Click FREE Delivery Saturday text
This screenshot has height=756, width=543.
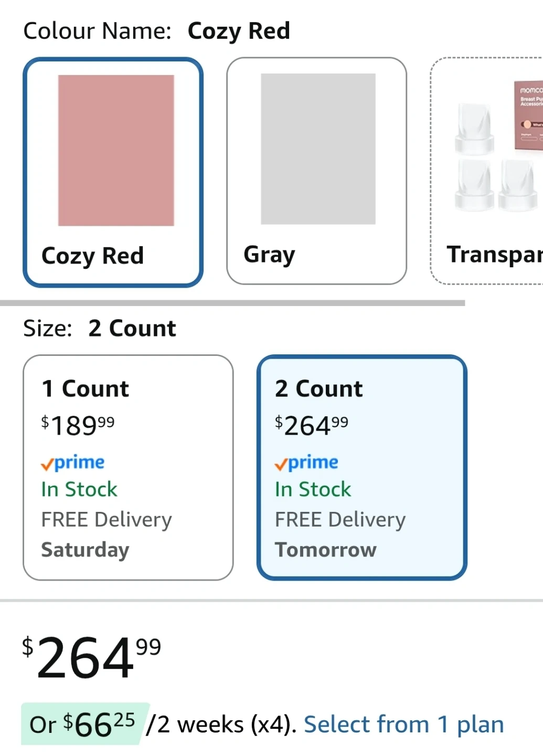pyautogui.click(x=107, y=534)
